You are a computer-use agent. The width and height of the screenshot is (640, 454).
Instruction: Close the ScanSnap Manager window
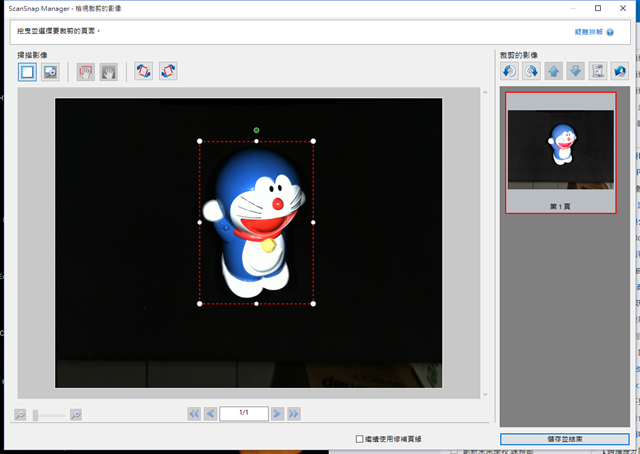pyautogui.click(x=623, y=8)
